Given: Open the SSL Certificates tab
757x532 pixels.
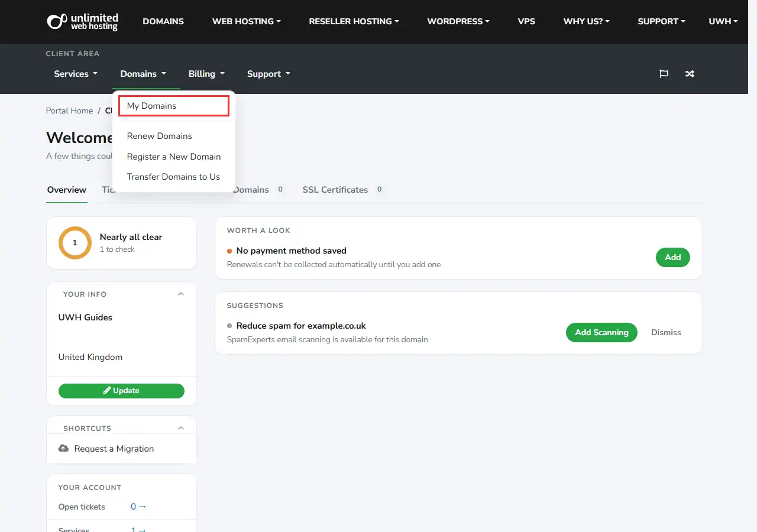Looking at the screenshot, I should point(342,190).
